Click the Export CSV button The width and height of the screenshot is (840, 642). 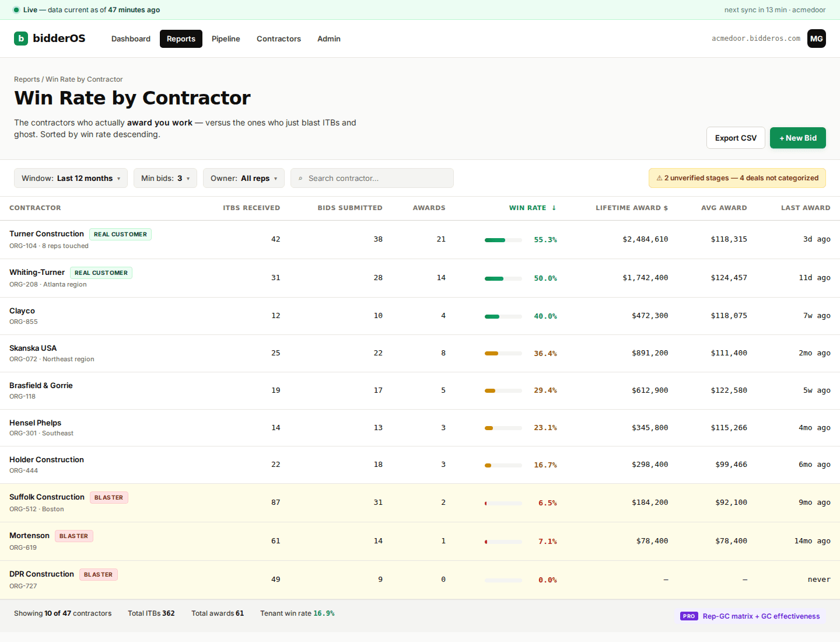tap(736, 138)
